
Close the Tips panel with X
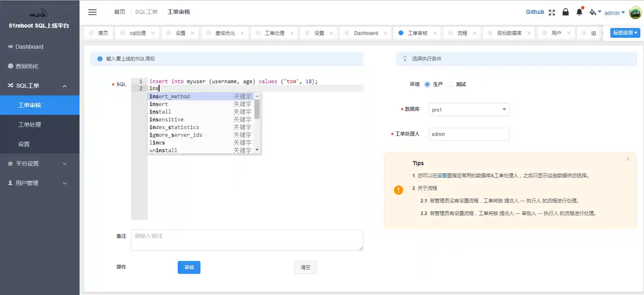tap(628, 159)
